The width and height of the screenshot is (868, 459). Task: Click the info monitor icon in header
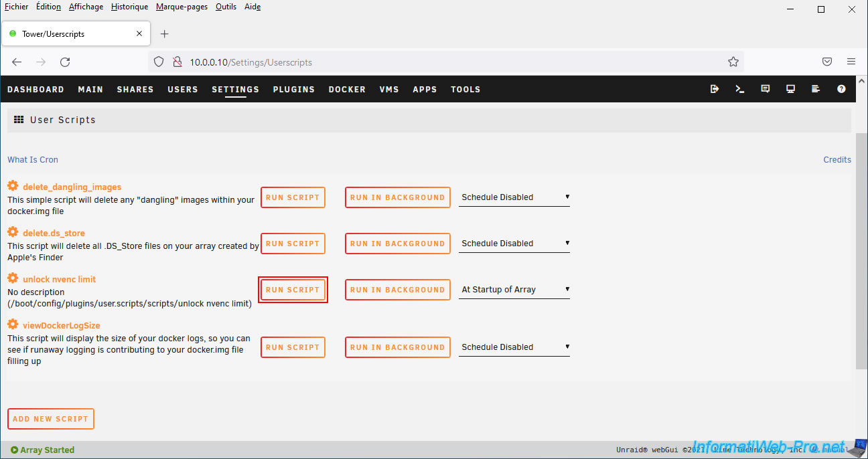[790, 89]
